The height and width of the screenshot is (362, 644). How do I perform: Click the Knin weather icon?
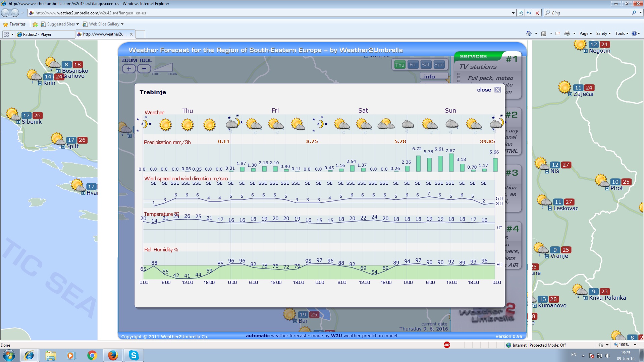click(x=34, y=76)
